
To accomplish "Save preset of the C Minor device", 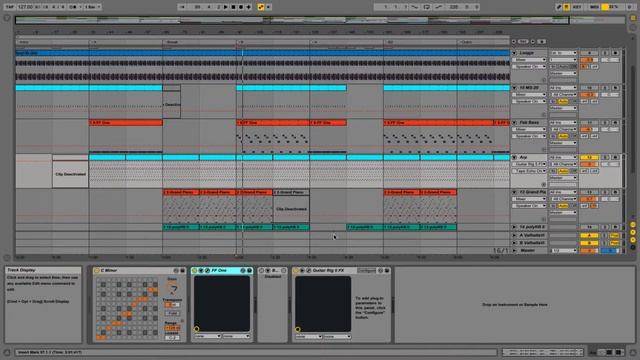I will (x=182, y=271).
